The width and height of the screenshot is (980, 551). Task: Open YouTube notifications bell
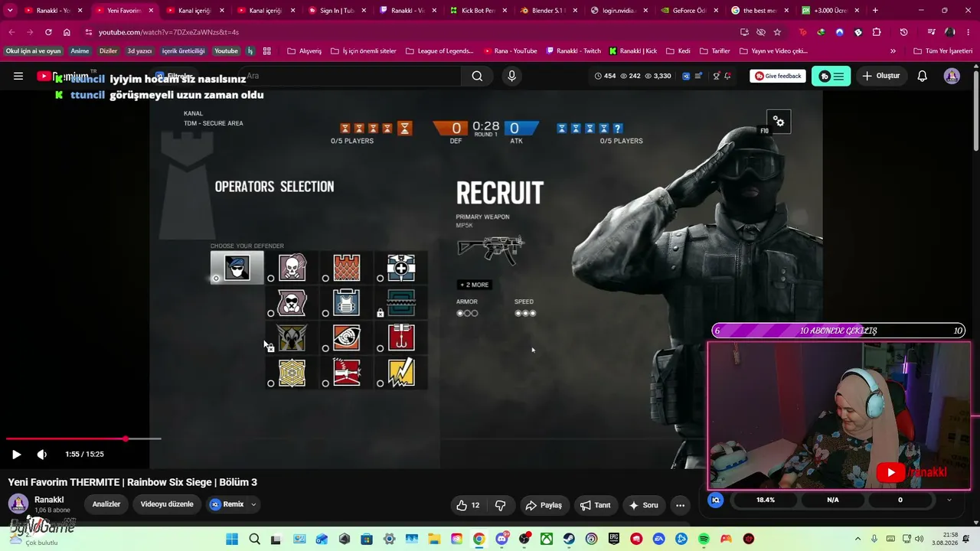click(x=923, y=76)
